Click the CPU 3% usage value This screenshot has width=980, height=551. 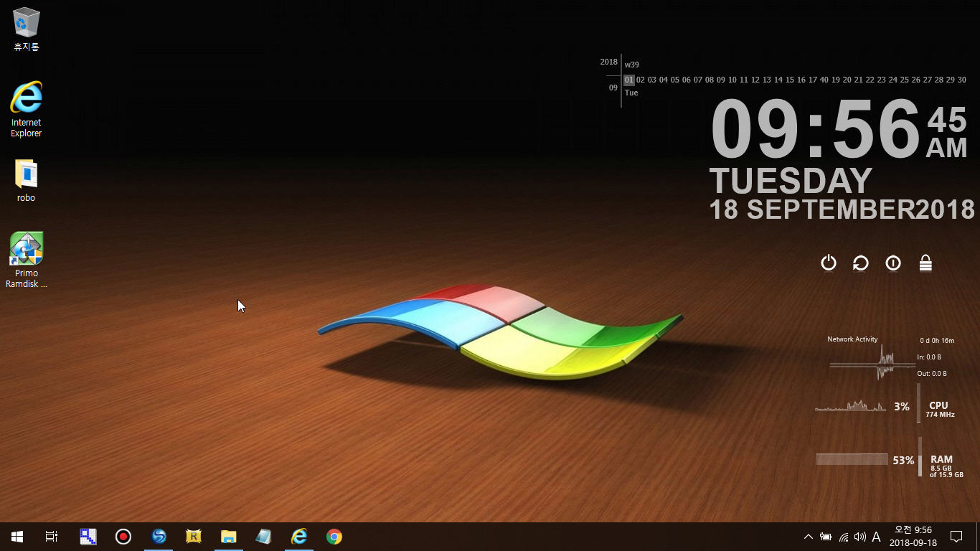[x=902, y=406]
